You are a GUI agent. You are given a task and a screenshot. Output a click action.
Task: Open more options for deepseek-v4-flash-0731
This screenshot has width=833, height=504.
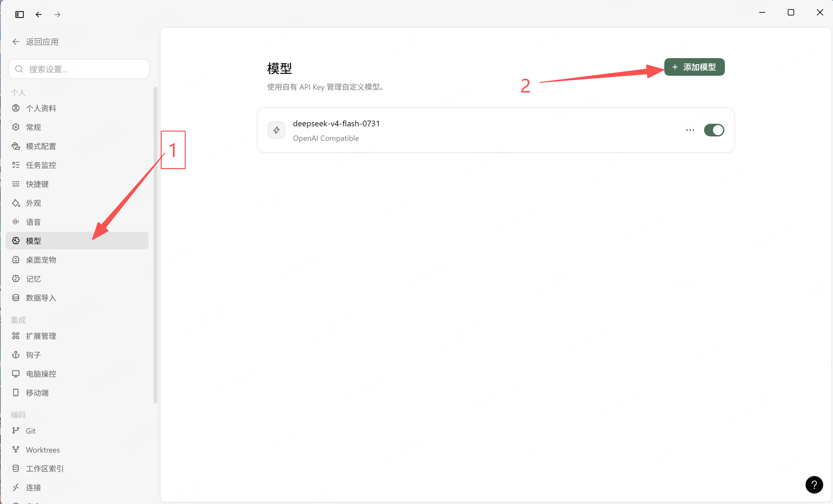(690, 130)
